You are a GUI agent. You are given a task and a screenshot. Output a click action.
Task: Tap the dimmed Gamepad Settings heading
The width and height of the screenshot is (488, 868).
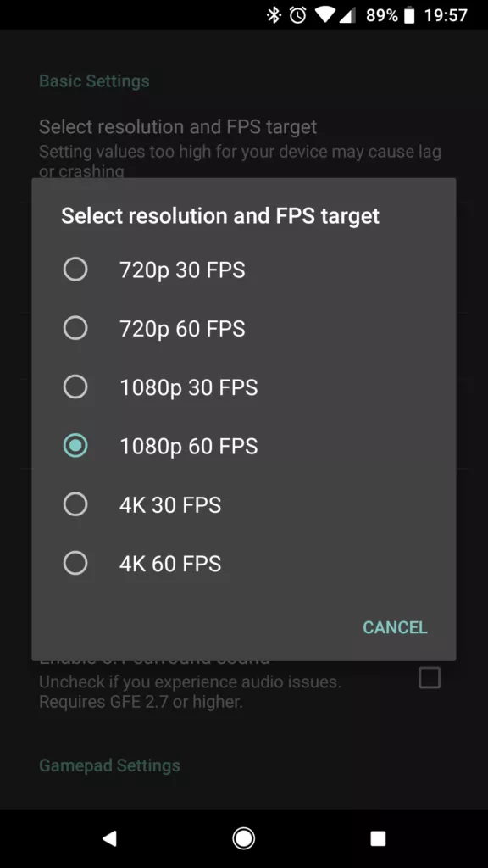coord(109,765)
